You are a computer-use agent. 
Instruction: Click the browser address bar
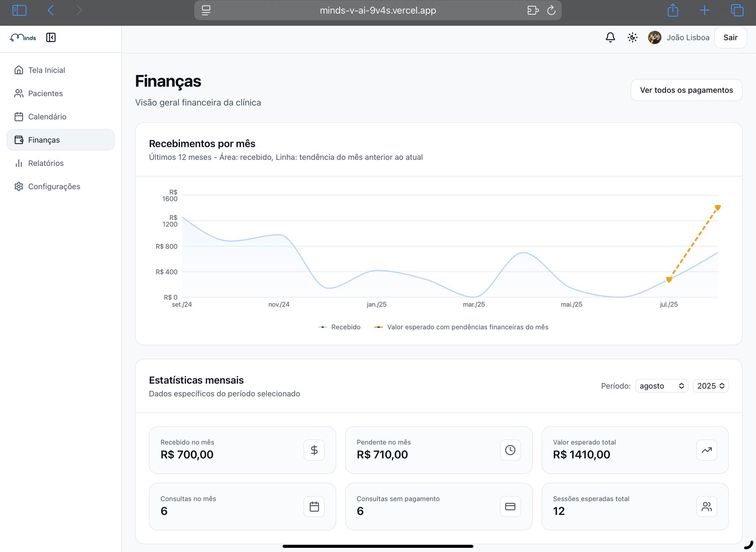pyautogui.click(x=377, y=10)
